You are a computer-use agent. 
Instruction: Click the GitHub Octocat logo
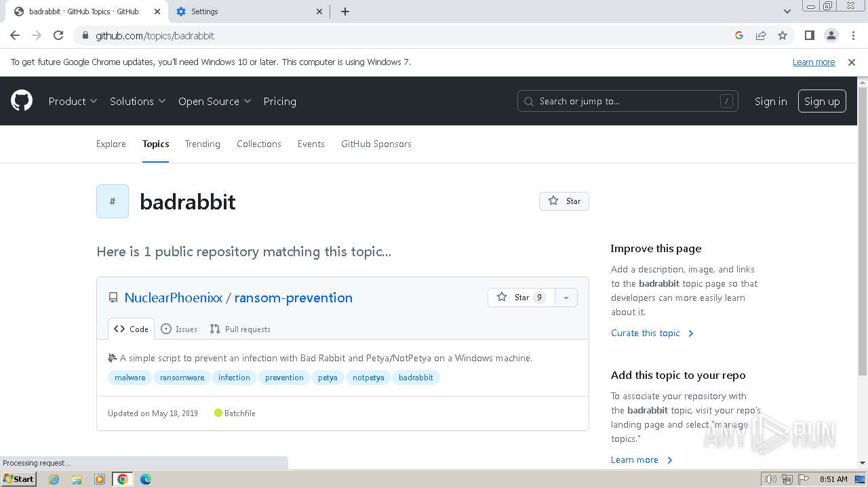tap(22, 101)
